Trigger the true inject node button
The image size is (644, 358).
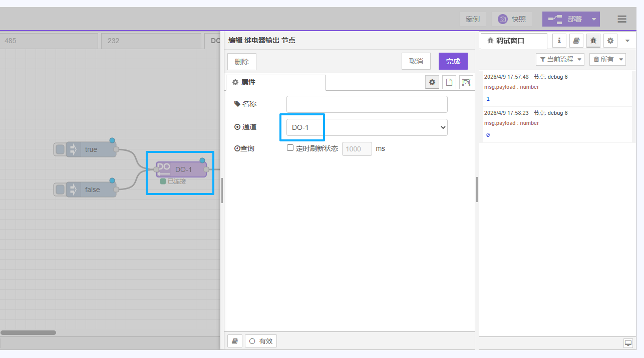[60, 149]
